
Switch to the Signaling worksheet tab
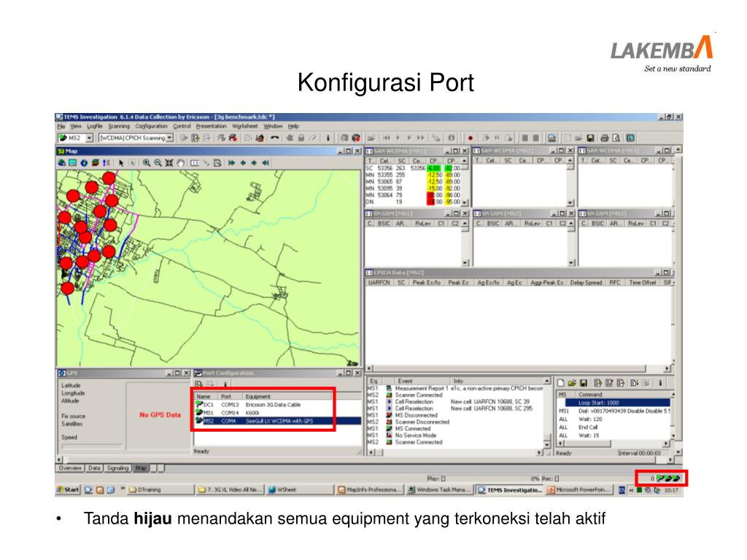coord(117,468)
